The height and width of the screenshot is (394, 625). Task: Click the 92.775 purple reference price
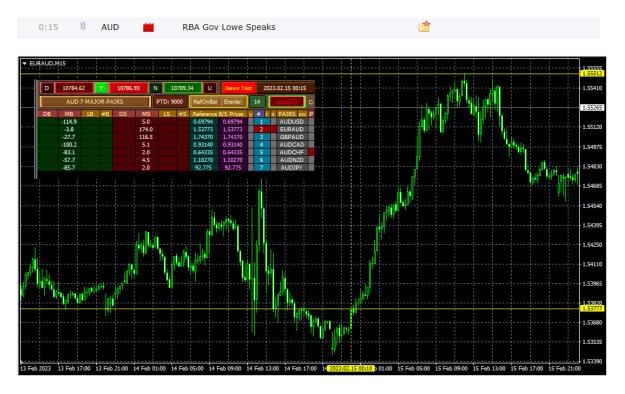(x=233, y=167)
